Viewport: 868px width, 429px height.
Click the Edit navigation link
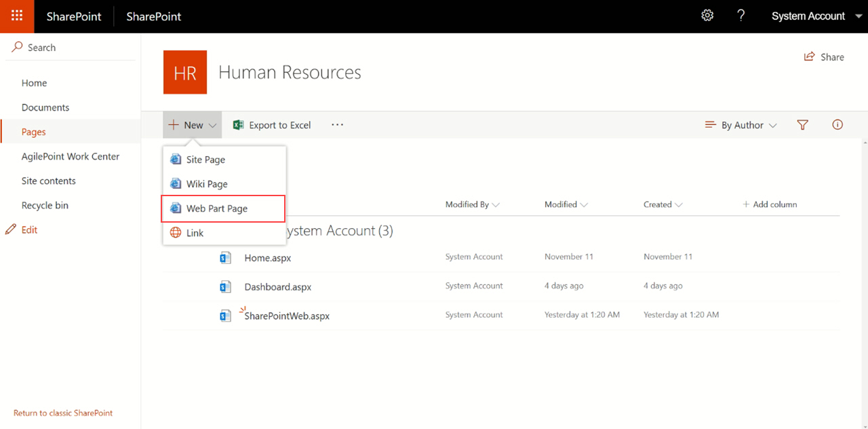29,229
